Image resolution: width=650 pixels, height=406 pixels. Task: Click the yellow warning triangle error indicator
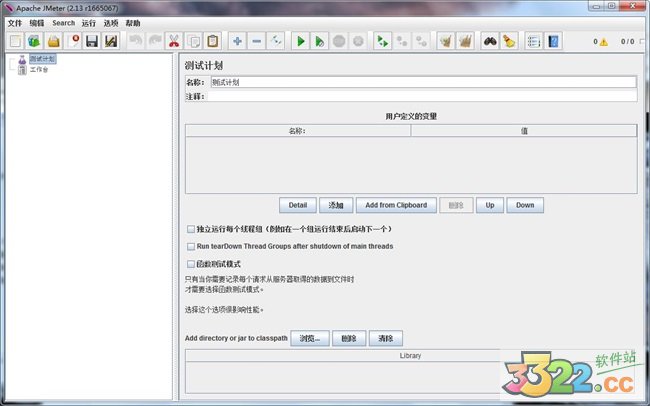click(x=604, y=41)
